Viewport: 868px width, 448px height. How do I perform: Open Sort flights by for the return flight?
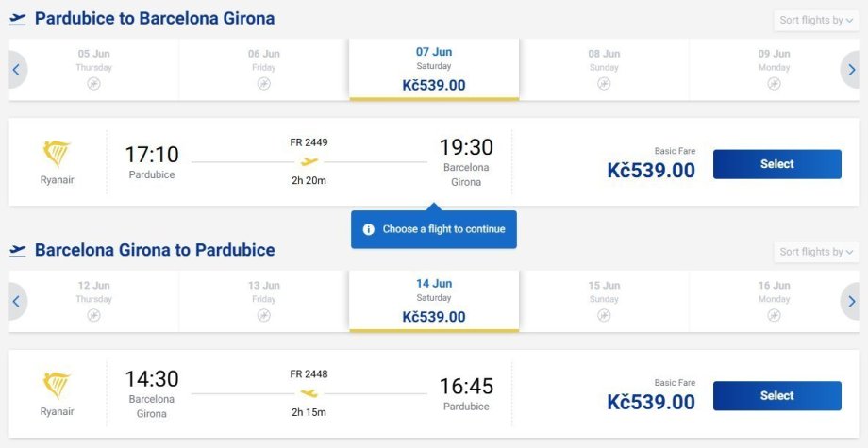pos(816,252)
